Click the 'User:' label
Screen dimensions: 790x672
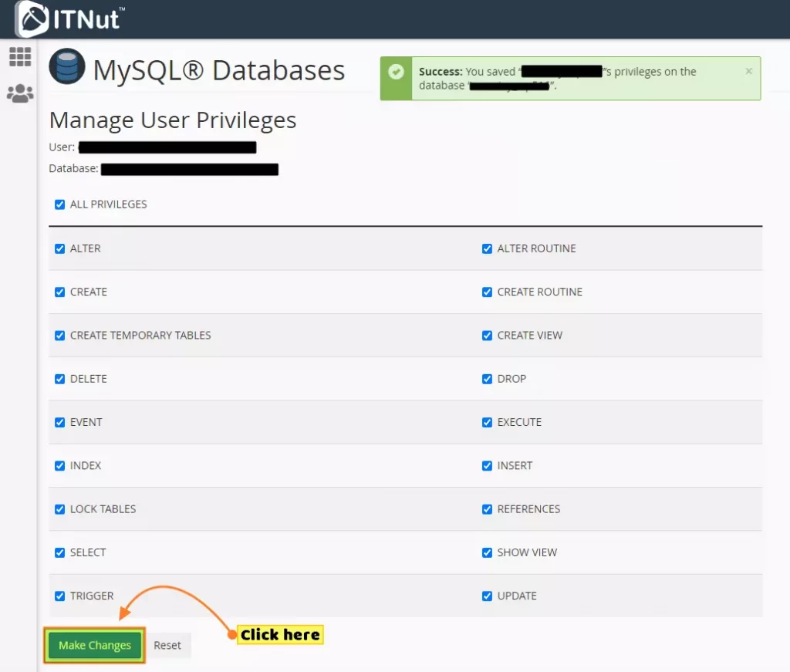pos(62,147)
